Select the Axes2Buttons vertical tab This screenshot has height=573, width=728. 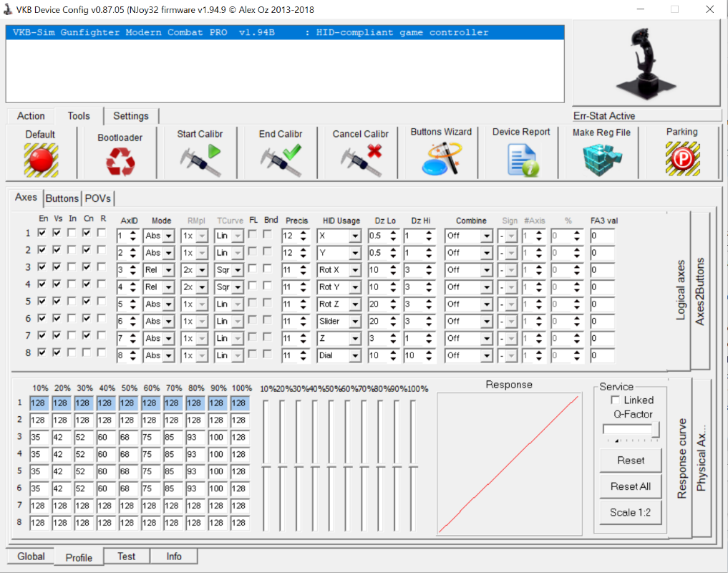click(x=699, y=292)
